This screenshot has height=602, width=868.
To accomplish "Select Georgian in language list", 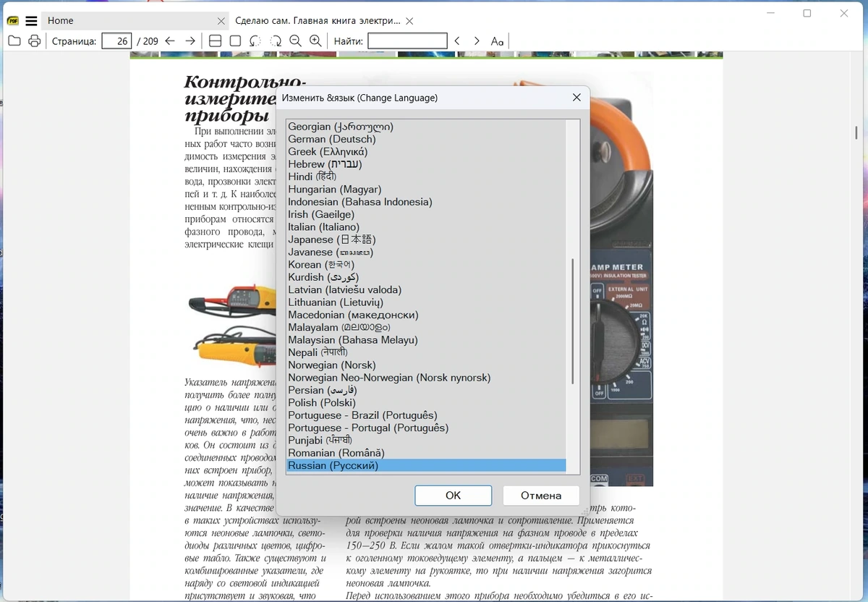I will 426,127.
